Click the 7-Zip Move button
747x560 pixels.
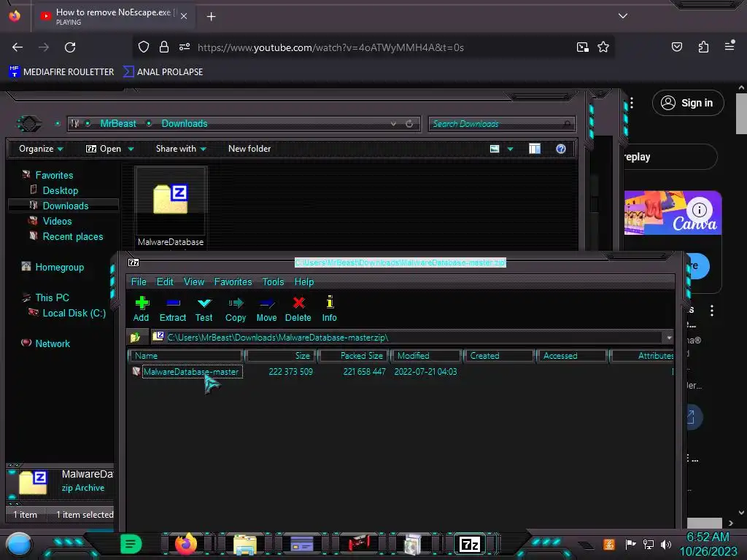tap(266, 308)
